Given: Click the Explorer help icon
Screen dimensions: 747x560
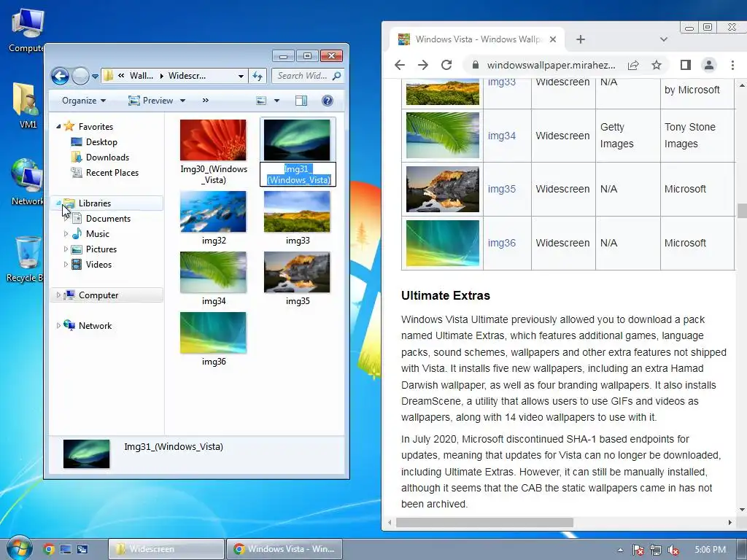Looking at the screenshot, I should tap(328, 101).
